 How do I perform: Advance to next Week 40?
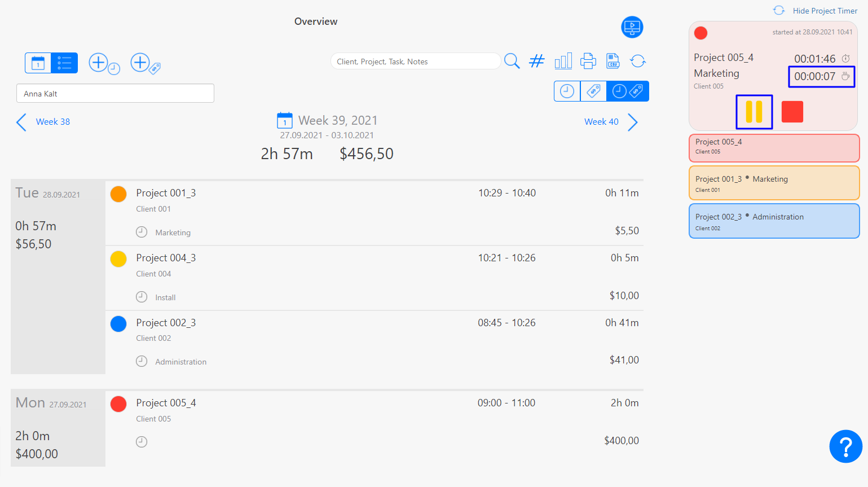point(611,122)
